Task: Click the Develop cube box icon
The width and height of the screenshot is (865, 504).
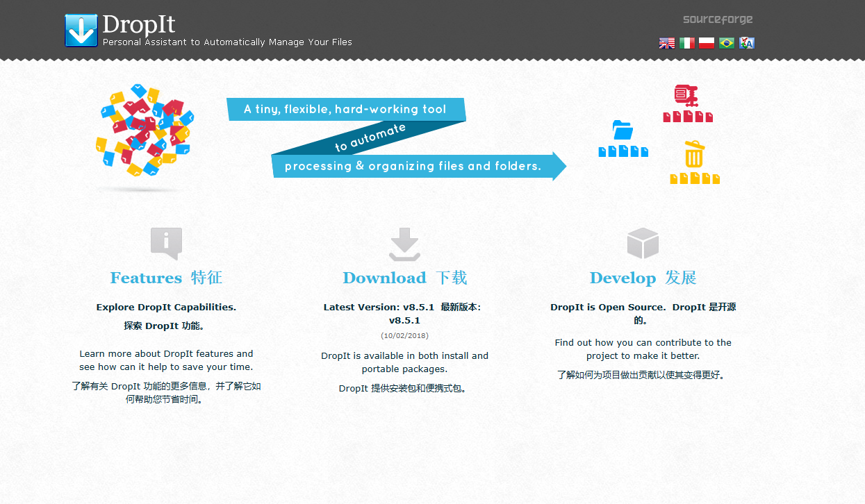Action: point(643,243)
